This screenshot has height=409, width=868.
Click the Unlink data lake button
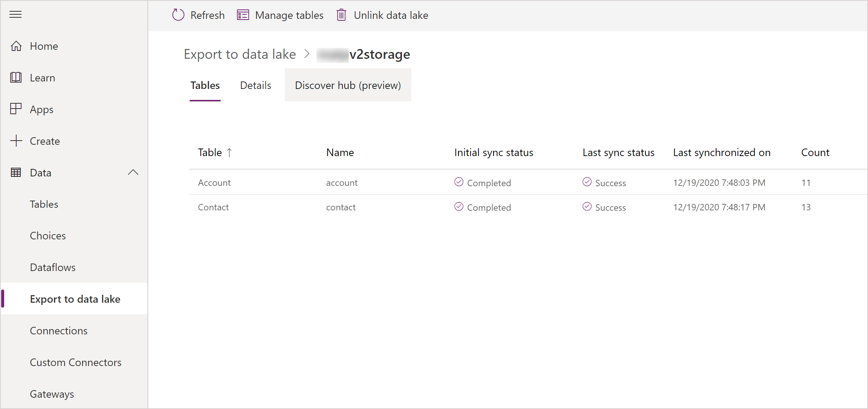point(383,15)
